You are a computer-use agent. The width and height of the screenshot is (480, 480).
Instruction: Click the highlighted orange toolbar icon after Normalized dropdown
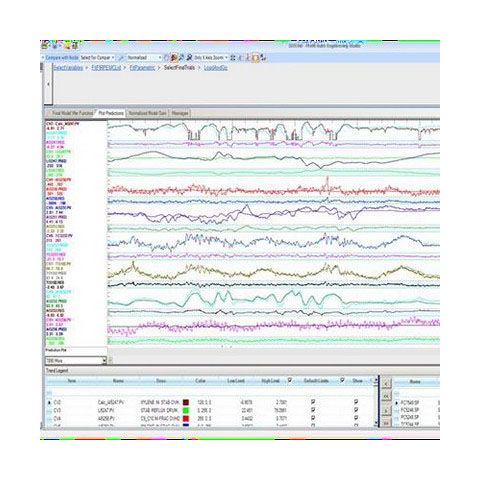click(174, 58)
